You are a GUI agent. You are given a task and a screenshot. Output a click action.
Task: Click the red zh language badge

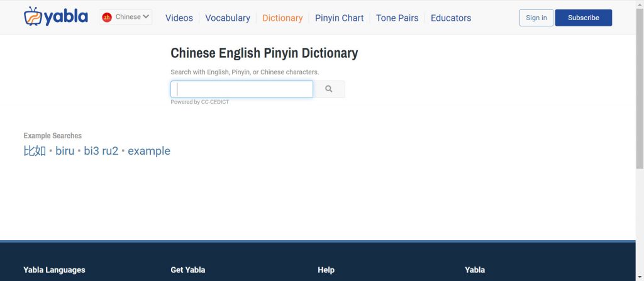107,17
